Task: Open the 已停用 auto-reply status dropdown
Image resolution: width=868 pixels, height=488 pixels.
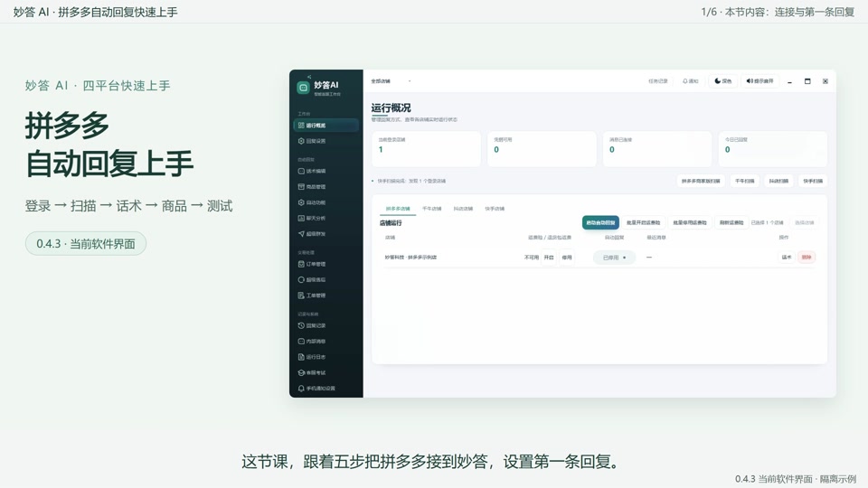Action: [x=615, y=258]
